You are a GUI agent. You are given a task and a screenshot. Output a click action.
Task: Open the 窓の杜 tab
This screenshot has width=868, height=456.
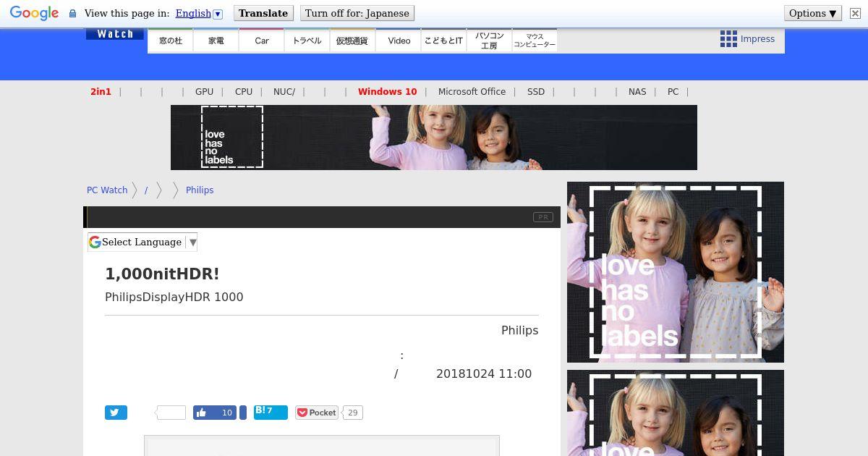[x=171, y=41]
